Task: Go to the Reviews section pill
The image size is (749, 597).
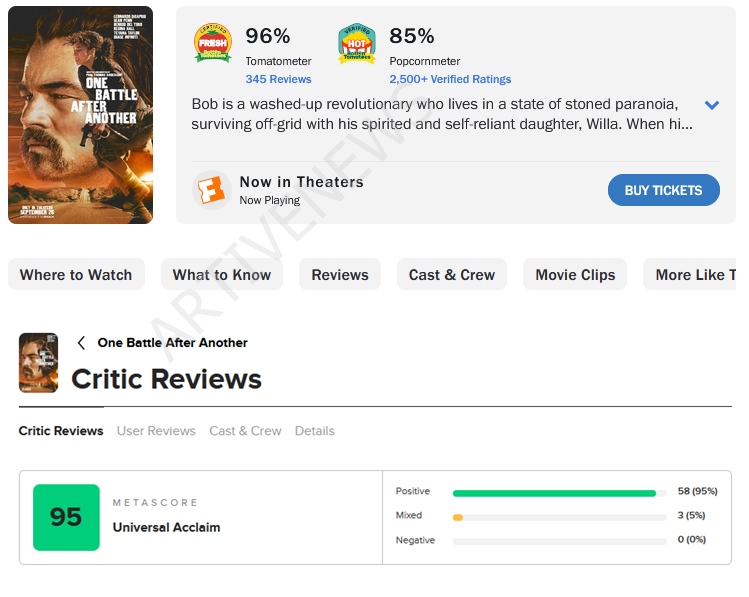Action: 340,275
